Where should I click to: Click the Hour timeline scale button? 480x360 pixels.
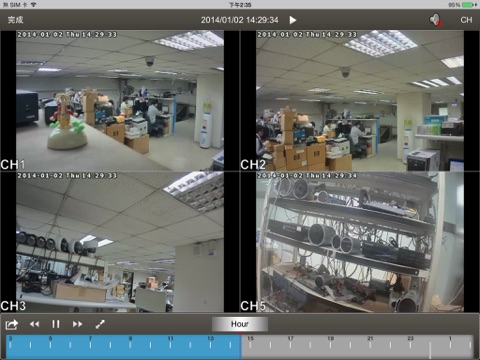click(240, 324)
